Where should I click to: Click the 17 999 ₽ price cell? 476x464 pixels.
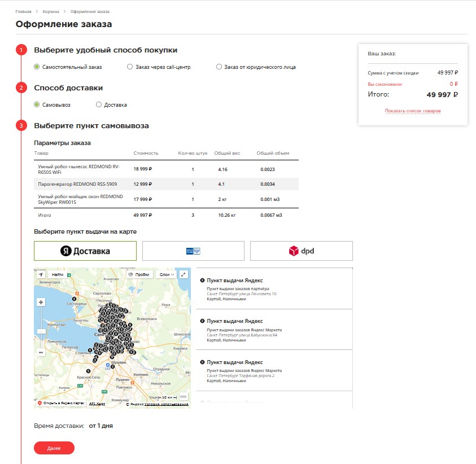point(143,199)
